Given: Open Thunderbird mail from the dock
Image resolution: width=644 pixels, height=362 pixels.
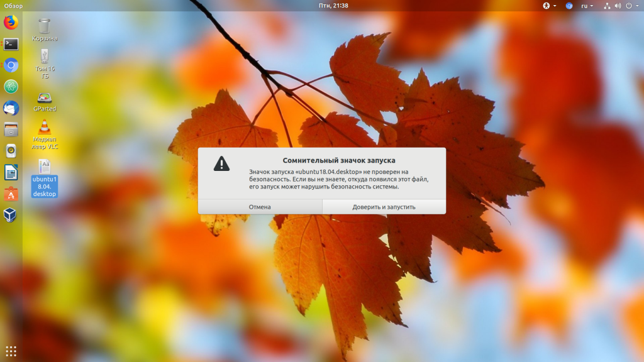Looking at the screenshot, I should point(11,108).
